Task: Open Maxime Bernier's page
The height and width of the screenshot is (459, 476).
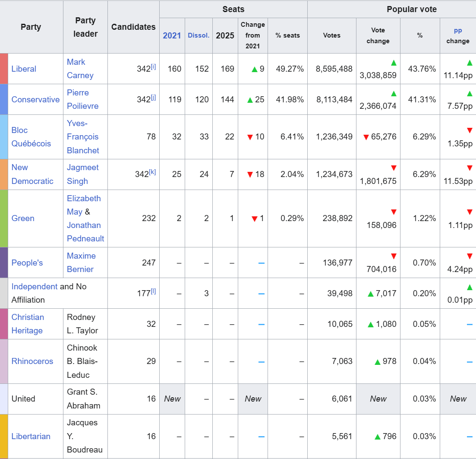Action: 81,263
